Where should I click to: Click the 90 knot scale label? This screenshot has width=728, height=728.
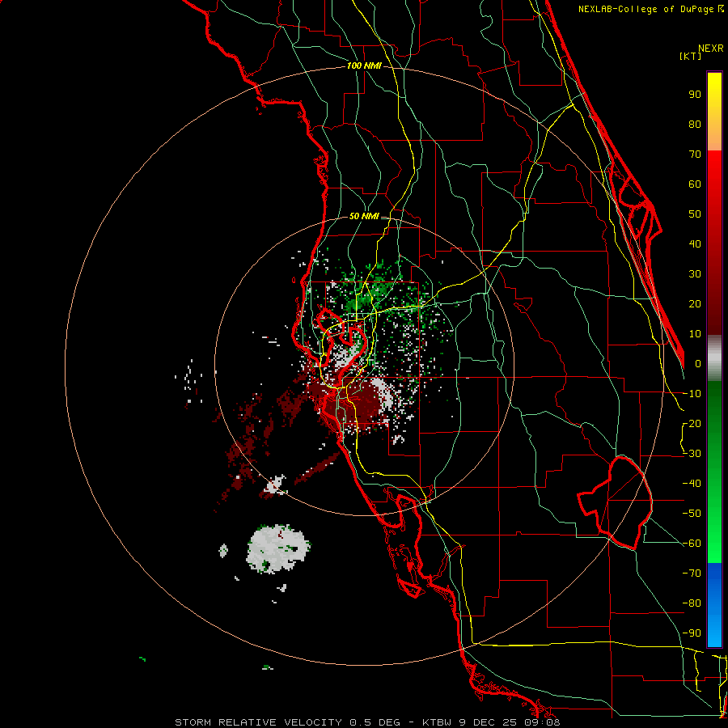tap(695, 95)
